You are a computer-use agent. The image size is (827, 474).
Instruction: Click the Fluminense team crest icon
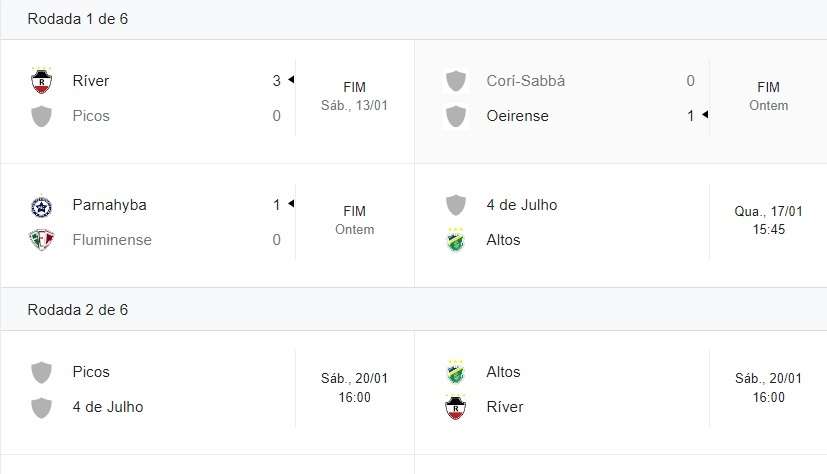41,240
